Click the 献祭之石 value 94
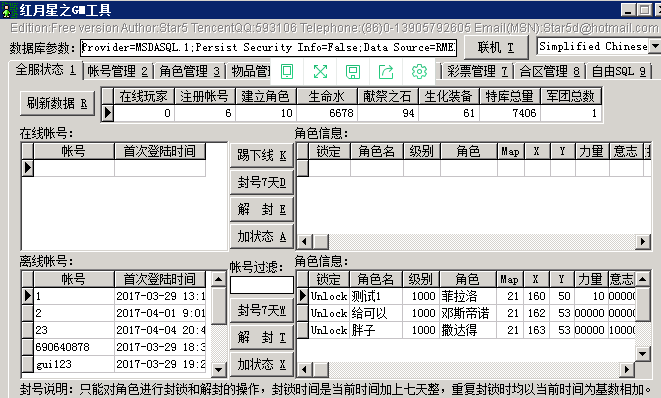This screenshot has width=661, height=398. coord(388,113)
